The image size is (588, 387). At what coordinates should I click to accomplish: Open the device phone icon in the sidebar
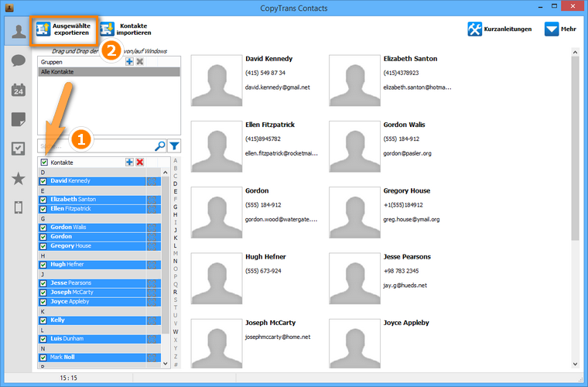pos(18,207)
